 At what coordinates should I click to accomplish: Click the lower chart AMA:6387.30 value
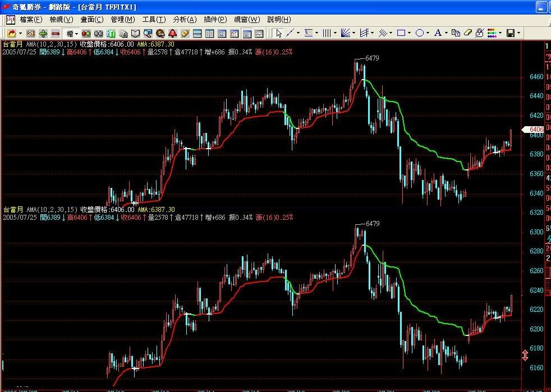(156, 210)
